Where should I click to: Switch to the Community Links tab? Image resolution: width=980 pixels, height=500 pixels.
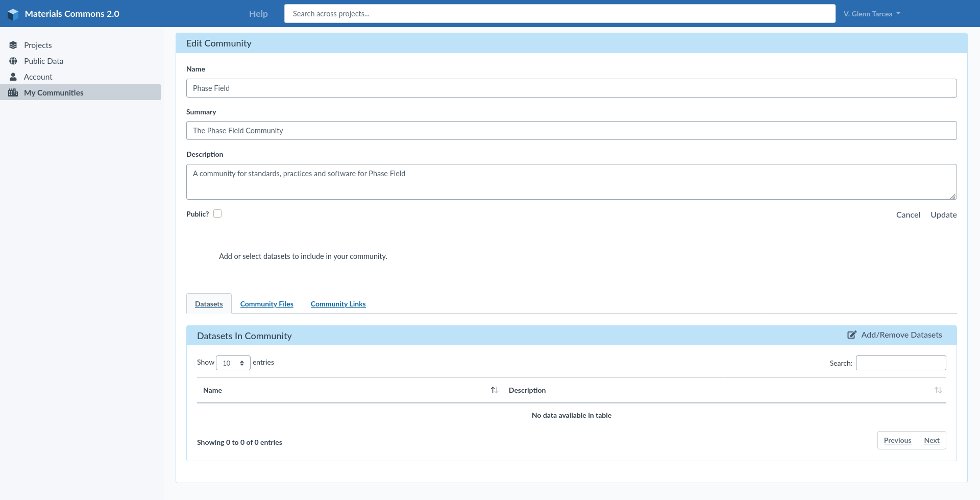[338, 304]
